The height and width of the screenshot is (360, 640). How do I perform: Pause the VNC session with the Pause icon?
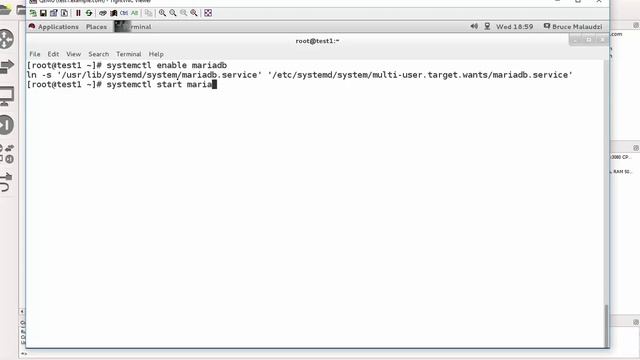(78, 13)
